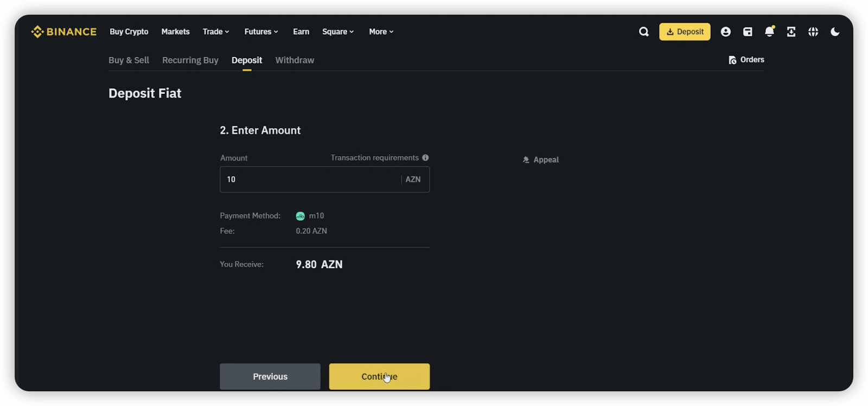Switch to the Recurring Buy tab
The width and height of the screenshot is (868, 406).
pyautogui.click(x=190, y=60)
